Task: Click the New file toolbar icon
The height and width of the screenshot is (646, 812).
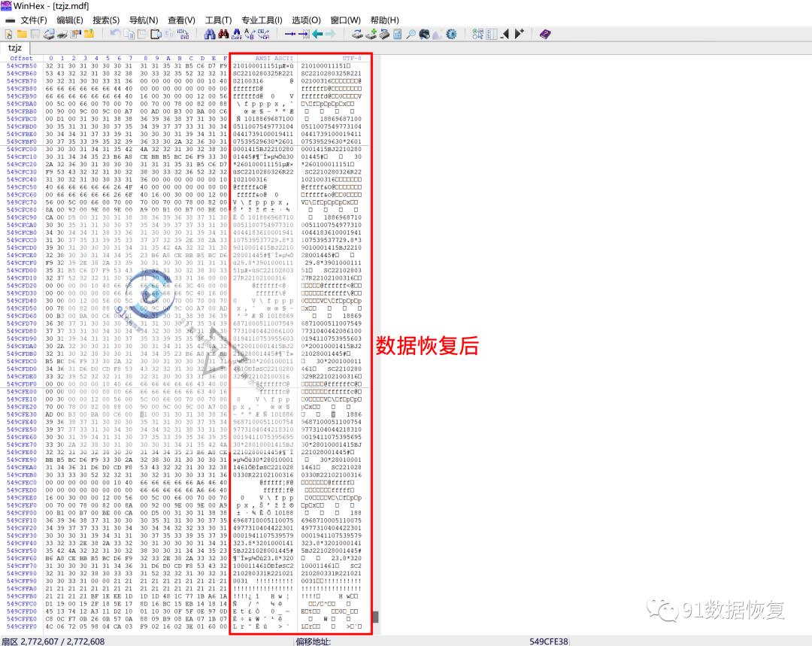Action: [x=9, y=34]
